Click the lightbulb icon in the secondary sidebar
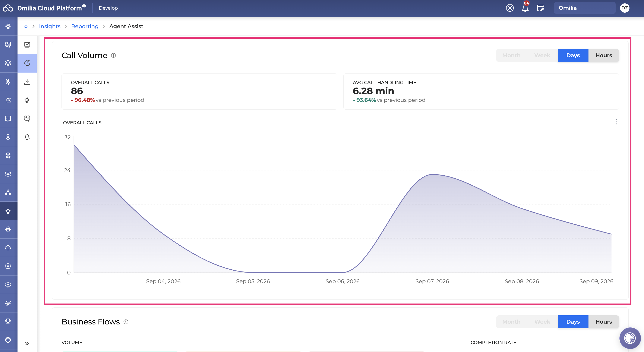The height and width of the screenshot is (352, 644). tap(27, 100)
